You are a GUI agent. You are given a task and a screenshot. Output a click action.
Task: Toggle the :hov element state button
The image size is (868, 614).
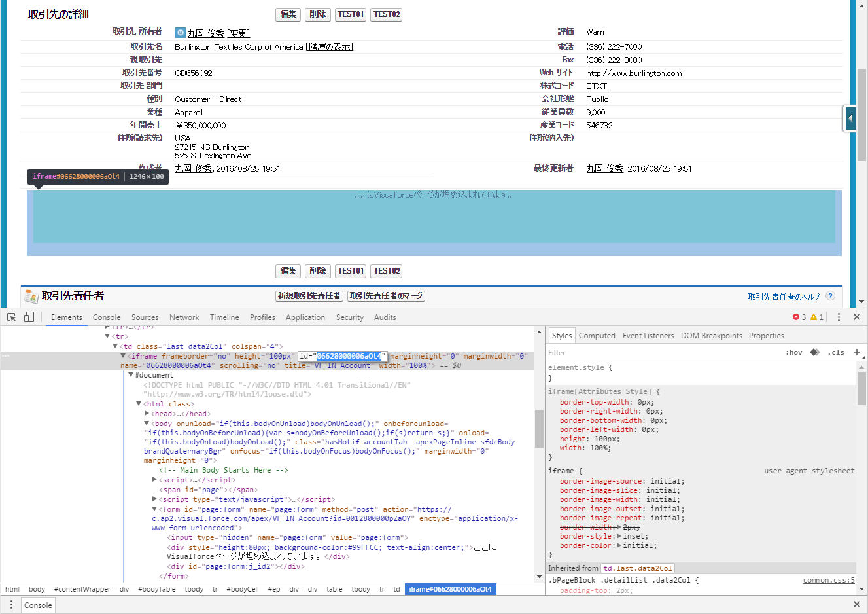pos(794,352)
